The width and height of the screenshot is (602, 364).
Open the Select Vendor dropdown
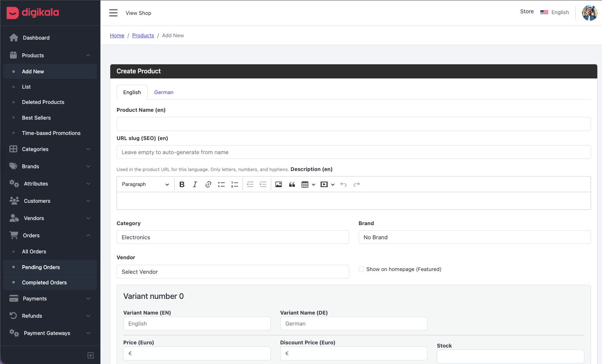coord(233,271)
